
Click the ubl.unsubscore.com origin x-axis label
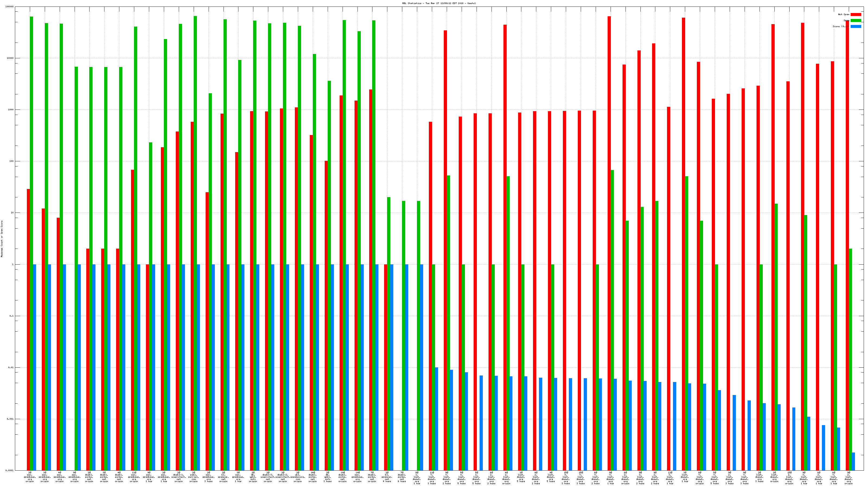pos(298,477)
